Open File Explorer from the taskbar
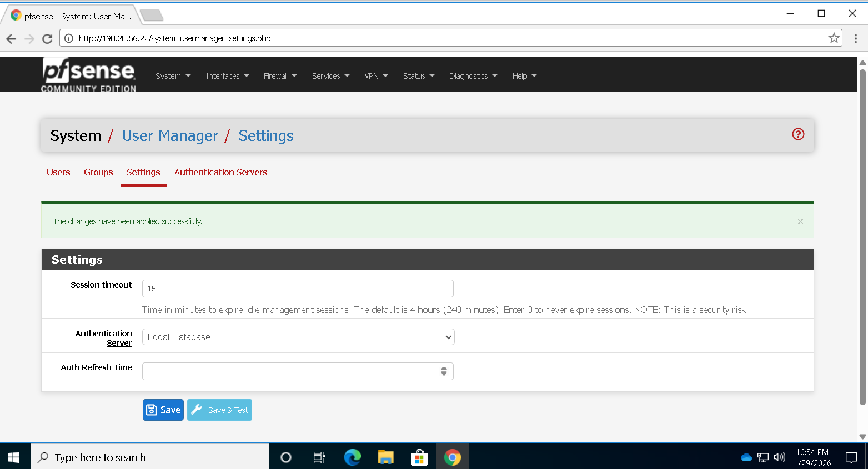 tap(385, 457)
